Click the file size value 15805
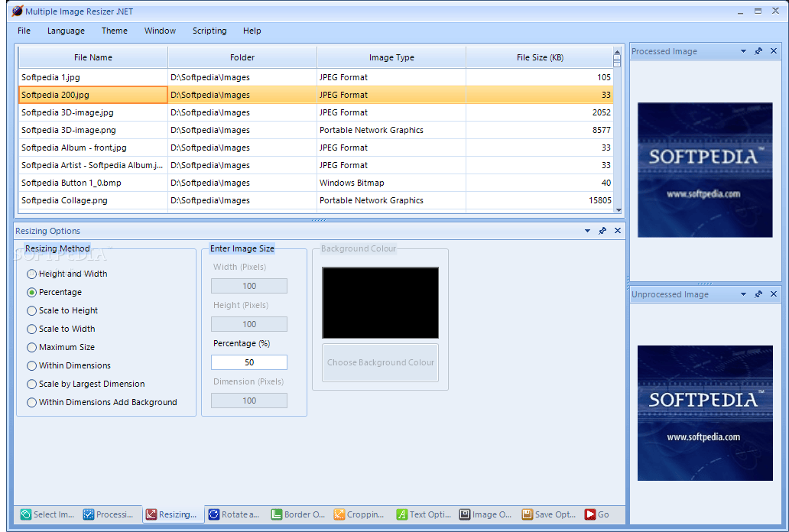Screen dimensions: 789x532 click(x=600, y=200)
